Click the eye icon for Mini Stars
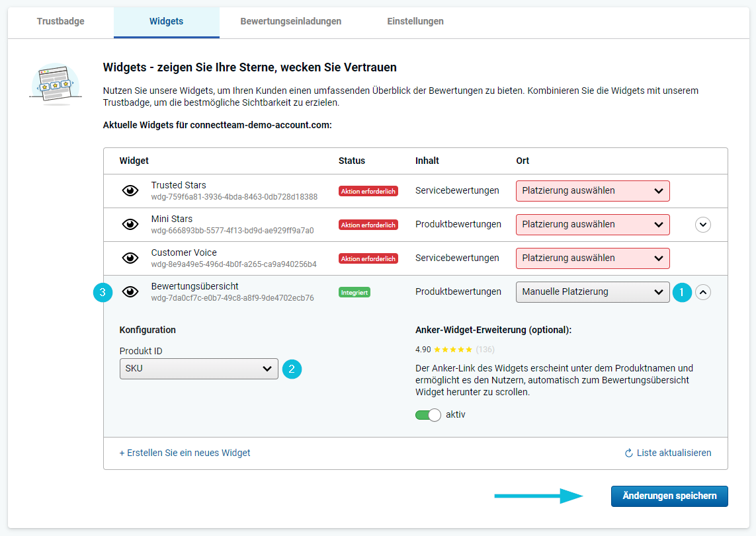Screen dimensions: 756x536 [x=130, y=225]
